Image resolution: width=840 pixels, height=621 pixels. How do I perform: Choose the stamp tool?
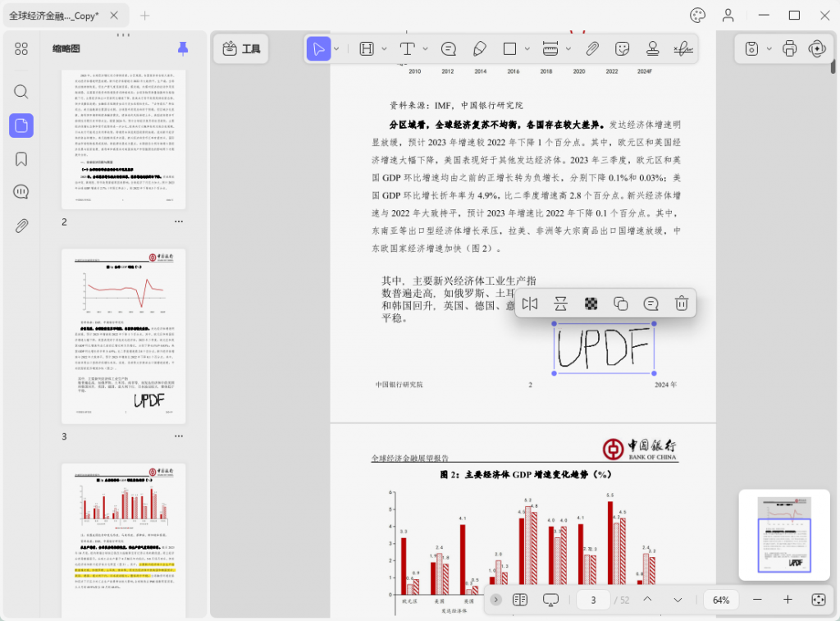tap(653, 49)
